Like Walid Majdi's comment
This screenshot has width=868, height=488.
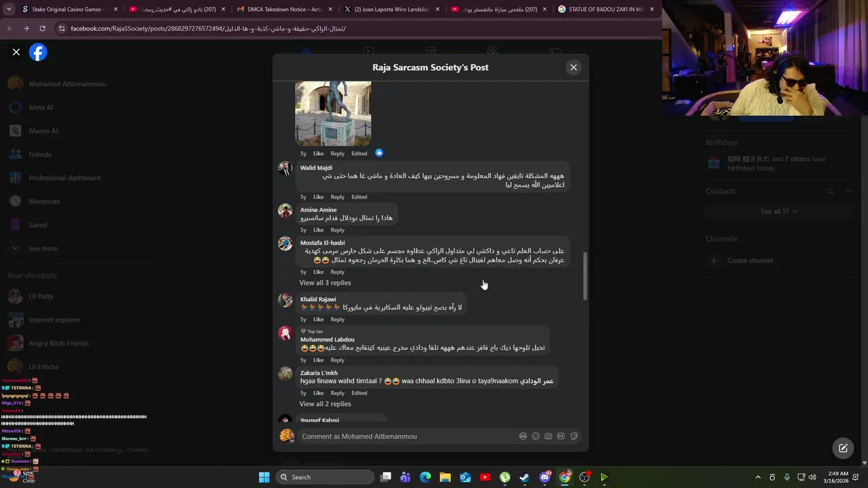coord(318,197)
